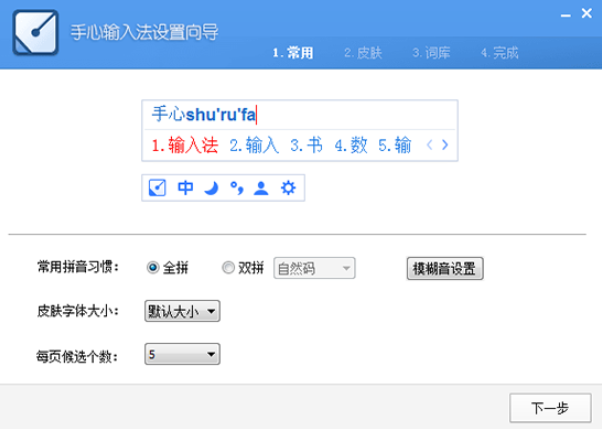Select the 全拼 radio button
602x429 pixels.
[153, 267]
